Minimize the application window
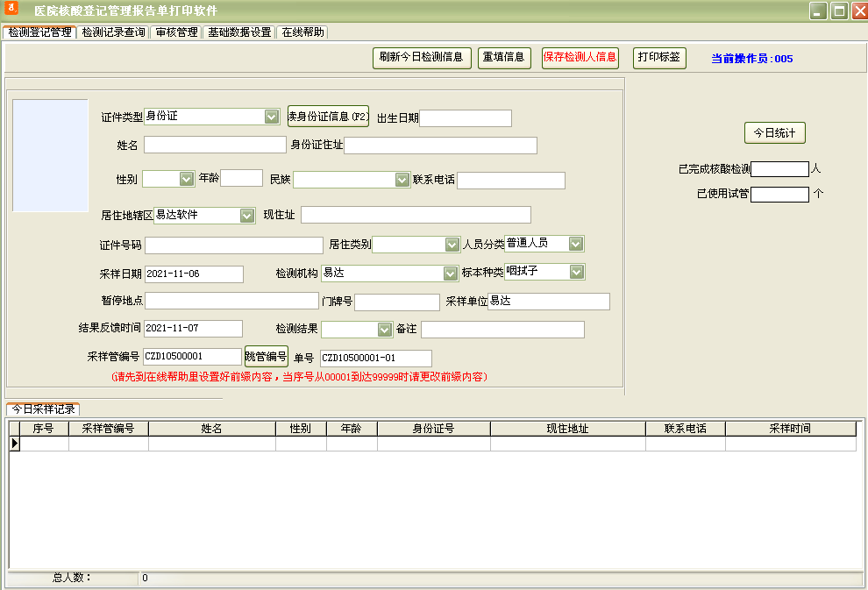Screen dimensions: 868x590 pos(818,11)
